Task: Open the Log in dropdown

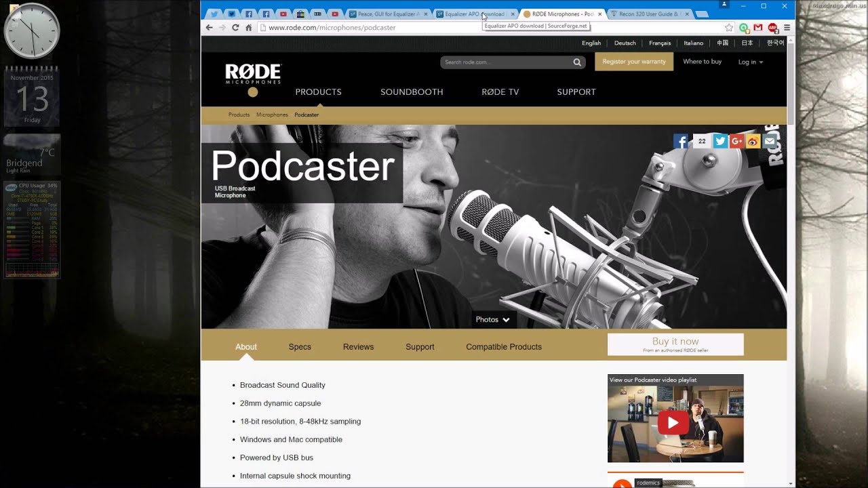Action: point(751,62)
